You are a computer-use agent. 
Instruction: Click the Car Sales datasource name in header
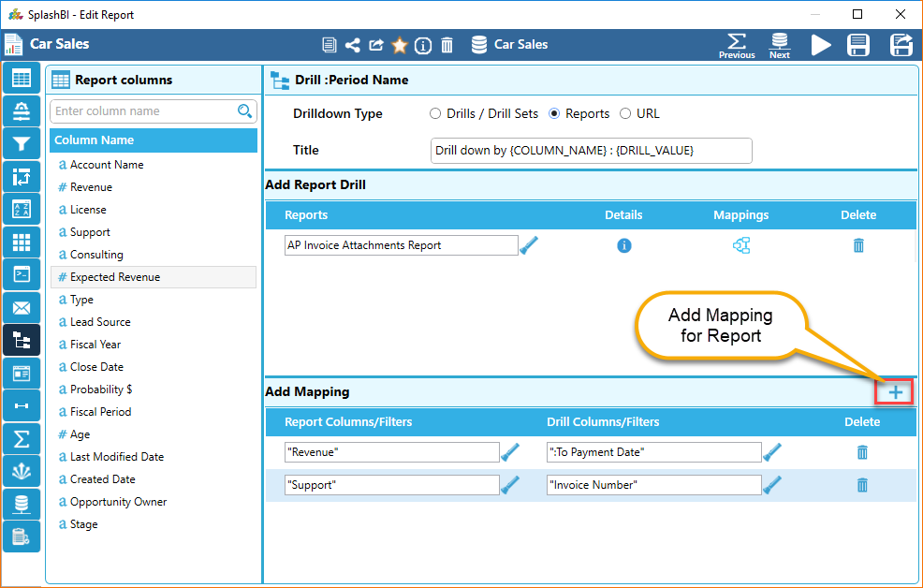521,45
